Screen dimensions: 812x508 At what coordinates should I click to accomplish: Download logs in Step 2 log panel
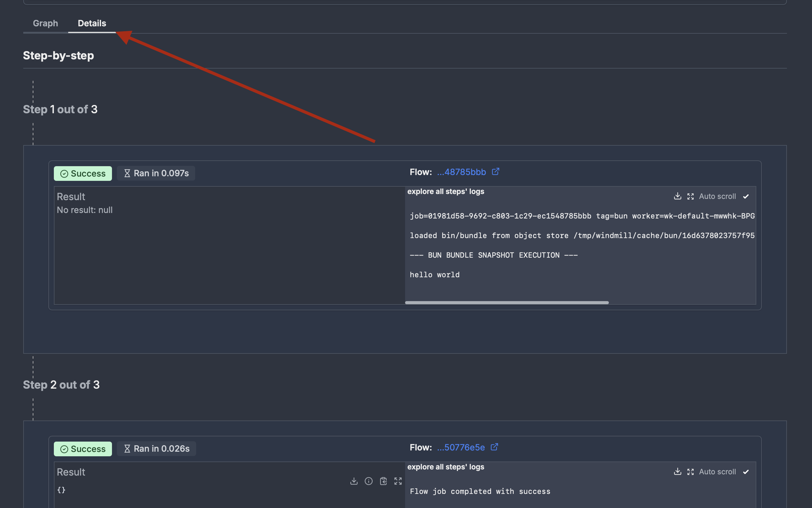[x=678, y=472]
